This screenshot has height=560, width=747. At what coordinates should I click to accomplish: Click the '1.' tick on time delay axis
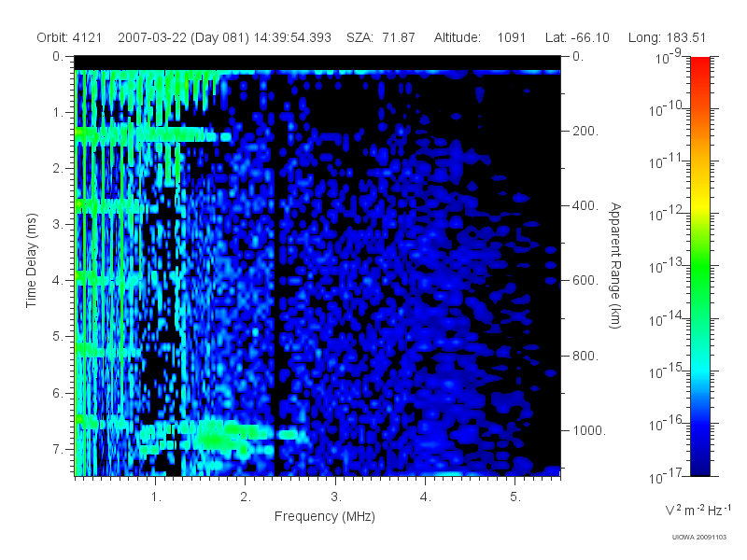[x=58, y=113]
